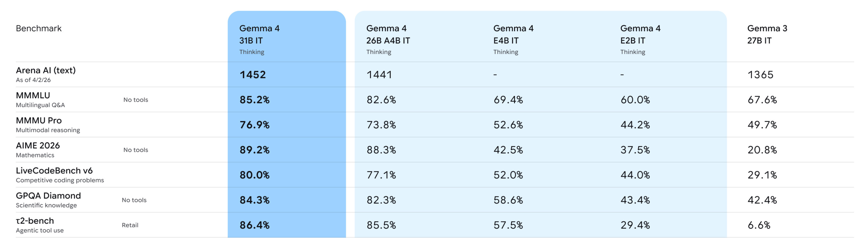
Task: Click the τ2-bench row label
Action: point(35,221)
